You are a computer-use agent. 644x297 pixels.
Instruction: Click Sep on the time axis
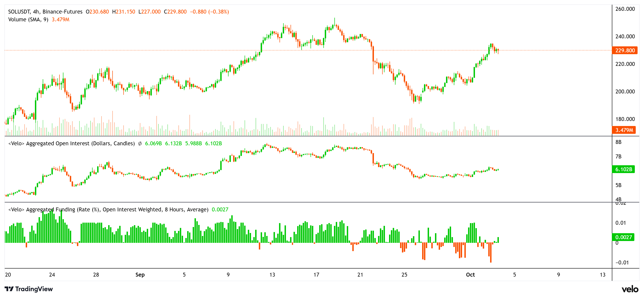pyautogui.click(x=140, y=275)
